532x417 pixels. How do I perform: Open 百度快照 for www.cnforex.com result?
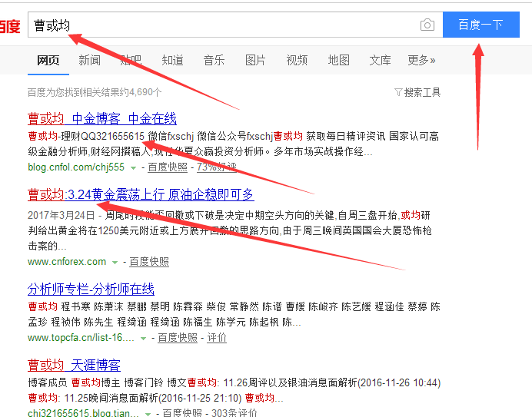coord(149,262)
